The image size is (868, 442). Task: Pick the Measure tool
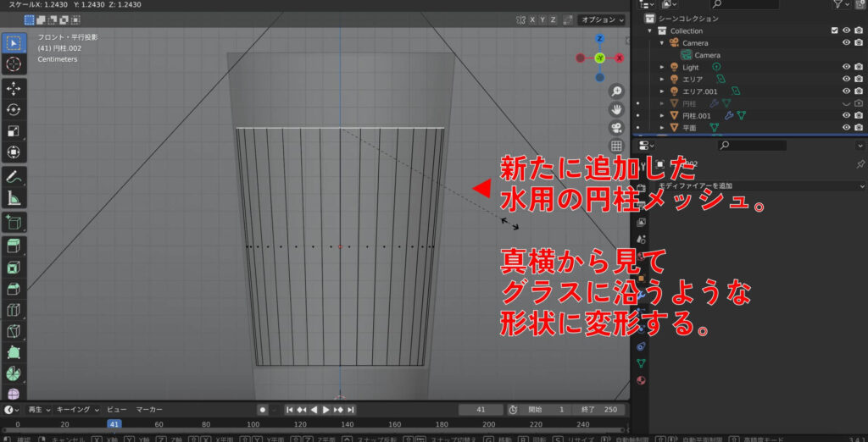[14, 199]
